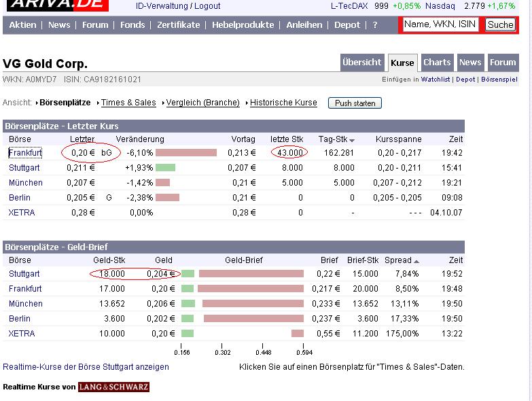Open Berlin in the Letzter Kurs table
532x401 pixels.
(x=20, y=198)
